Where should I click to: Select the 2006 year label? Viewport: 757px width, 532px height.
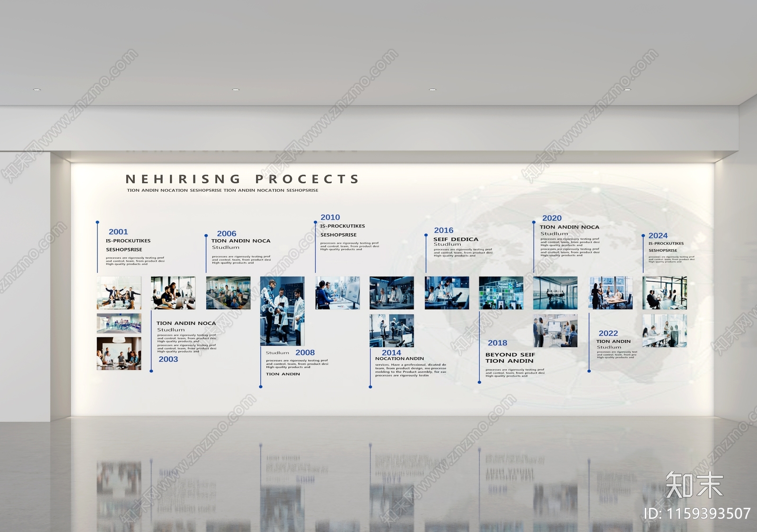click(x=227, y=234)
